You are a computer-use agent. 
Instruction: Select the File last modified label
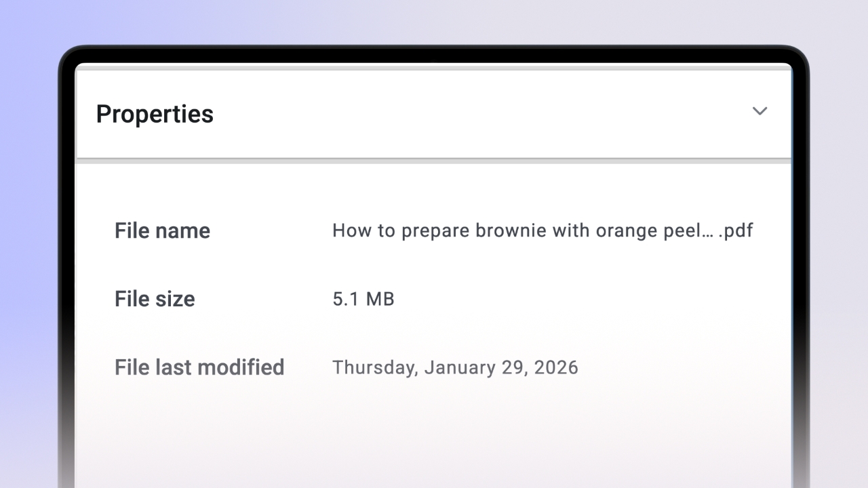[x=199, y=367]
